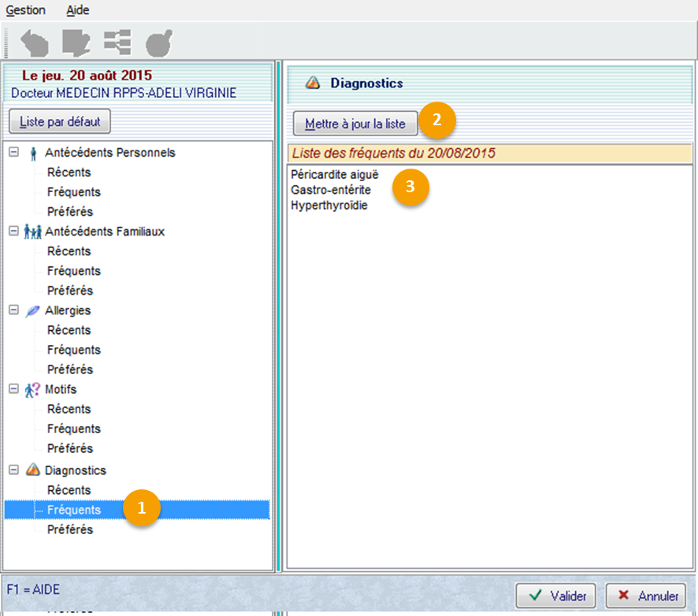Click the Allergies feather icon

pyautogui.click(x=32, y=310)
